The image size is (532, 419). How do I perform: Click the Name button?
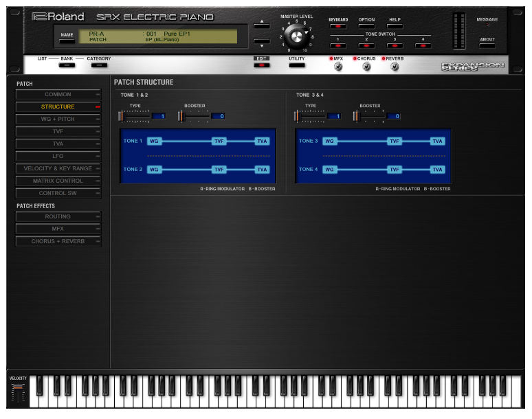[67, 41]
